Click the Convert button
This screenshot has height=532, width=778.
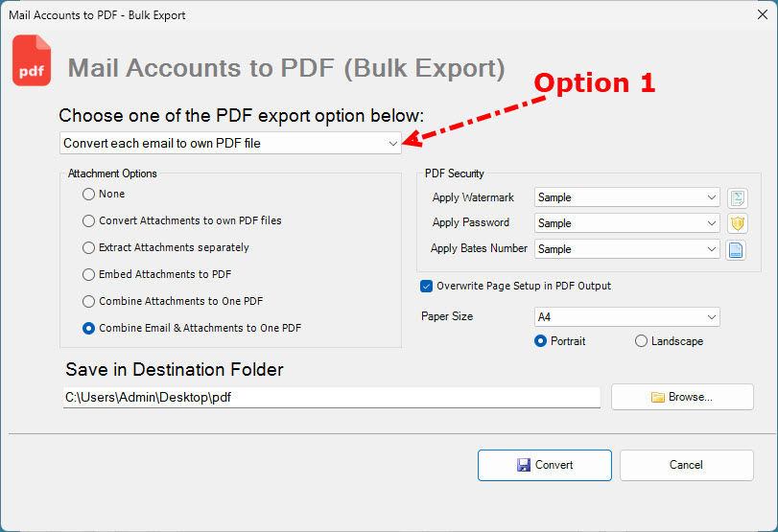(544, 465)
